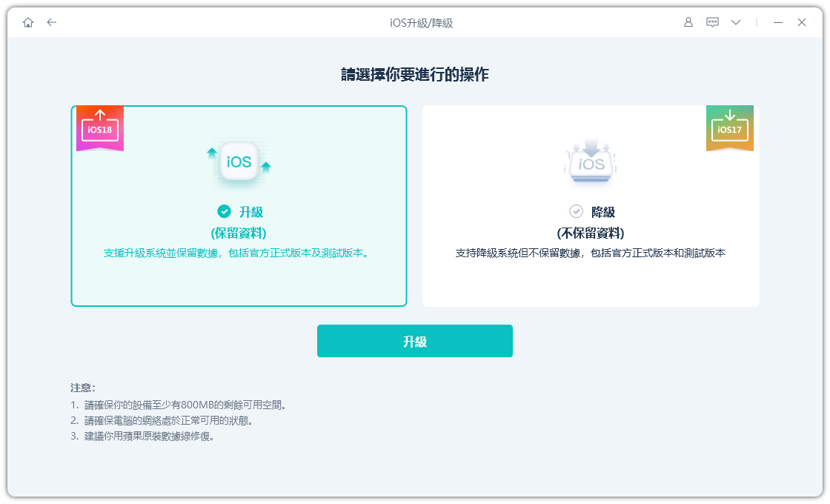Viewport: 830px width, 504px height.
Task: Click the back arrow icon
Action: point(51,22)
